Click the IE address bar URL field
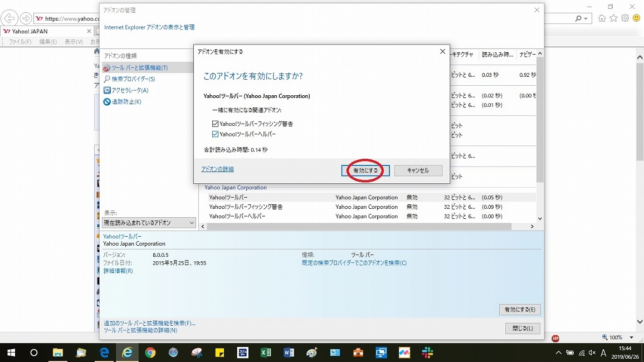Image resolution: width=644 pixels, height=362 pixels. point(67,18)
